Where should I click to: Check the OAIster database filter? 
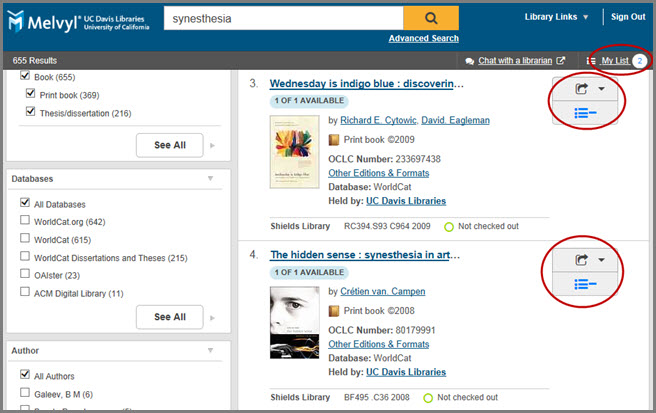coord(24,274)
